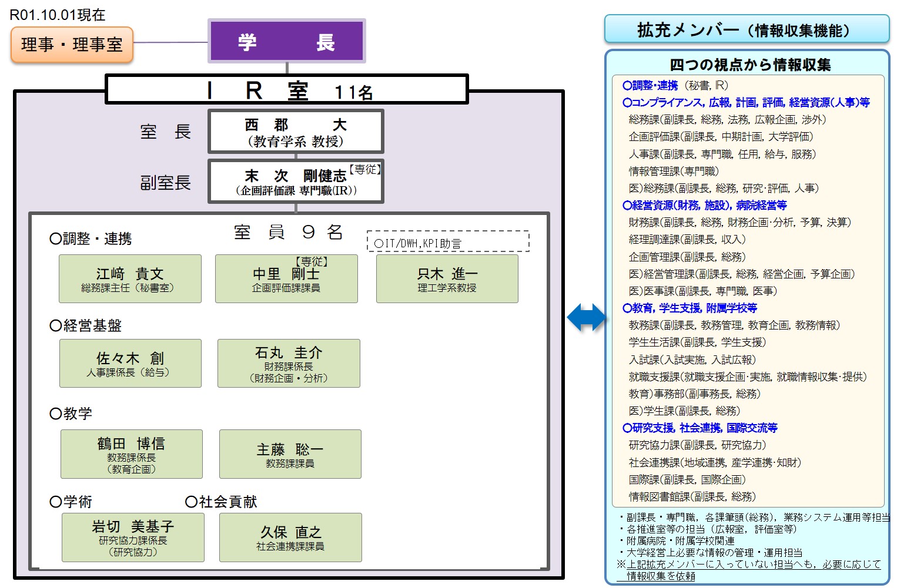
Task: Select the 主藤 聡一 member card
Action: [x=290, y=454]
